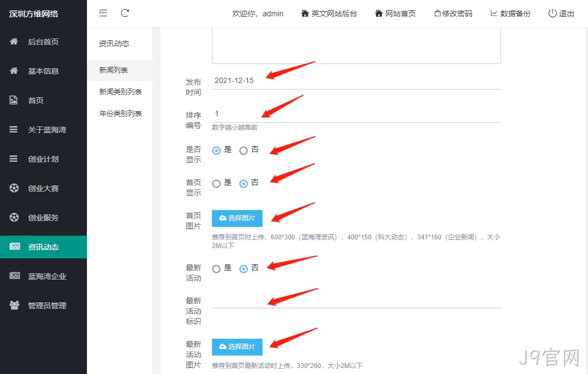Click the home icon beside 后台首页
This screenshot has height=374, width=588.
point(14,41)
